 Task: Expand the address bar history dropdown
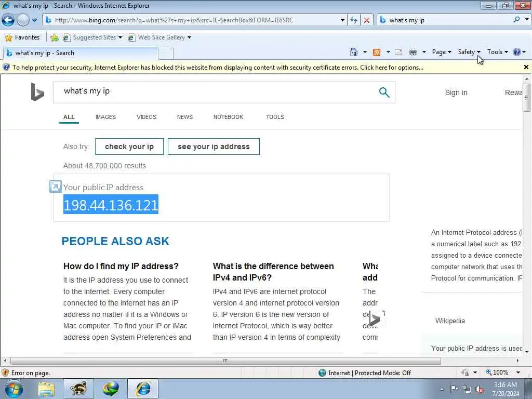point(342,20)
